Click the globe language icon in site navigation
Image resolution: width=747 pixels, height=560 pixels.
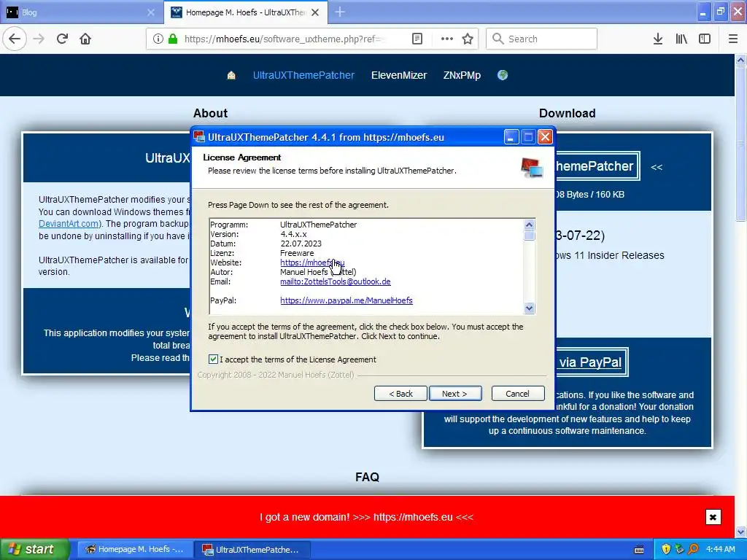coord(502,75)
